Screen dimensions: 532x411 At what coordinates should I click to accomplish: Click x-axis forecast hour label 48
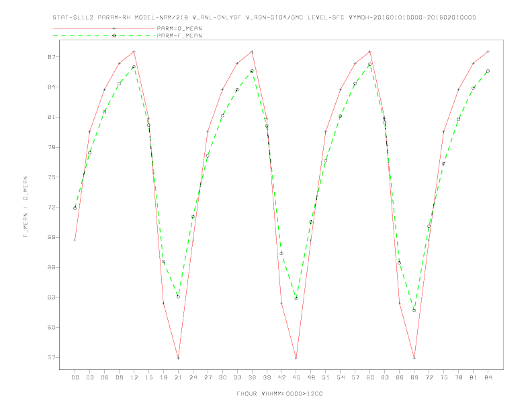coord(311,377)
